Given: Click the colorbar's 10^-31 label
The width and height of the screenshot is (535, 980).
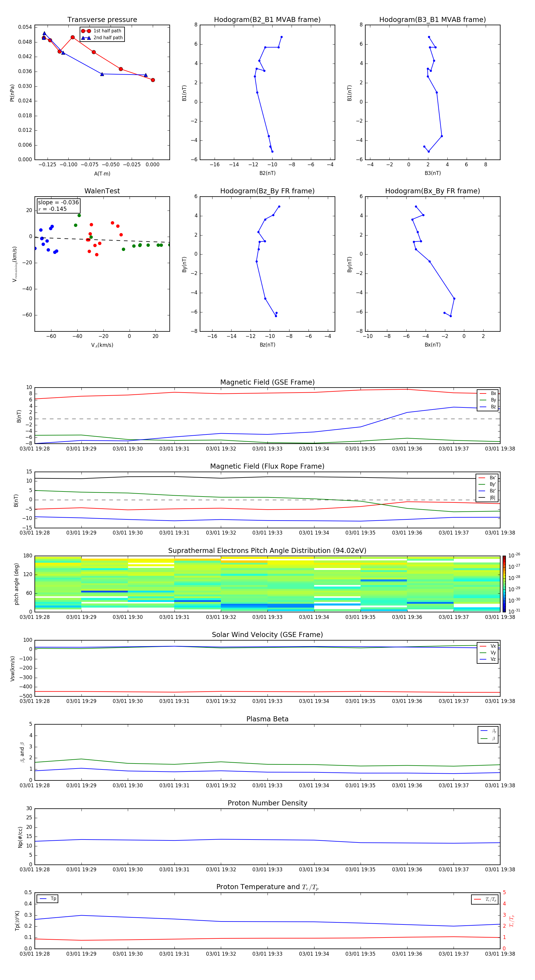Looking at the screenshot, I should (514, 611).
